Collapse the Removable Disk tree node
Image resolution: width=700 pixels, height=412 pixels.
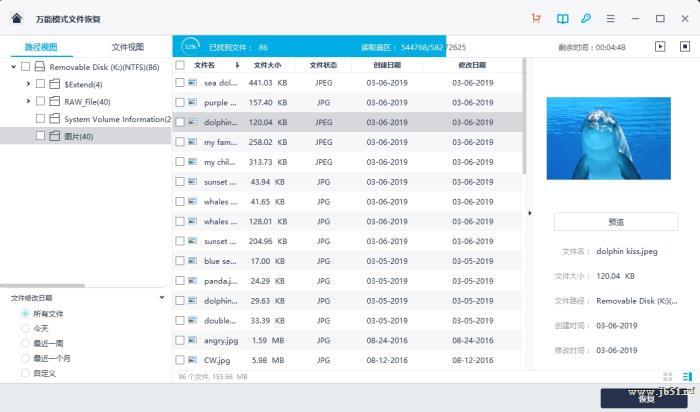pyautogui.click(x=13, y=67)
